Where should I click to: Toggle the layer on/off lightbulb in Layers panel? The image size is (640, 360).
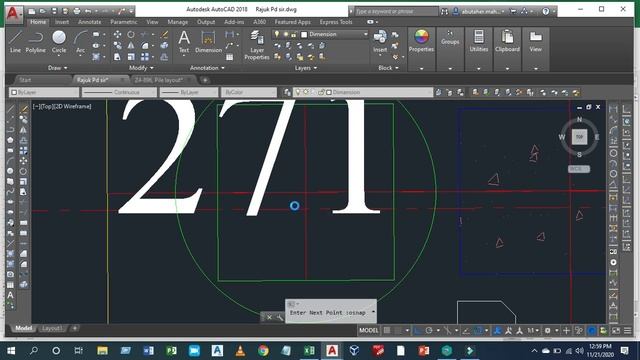277,34
